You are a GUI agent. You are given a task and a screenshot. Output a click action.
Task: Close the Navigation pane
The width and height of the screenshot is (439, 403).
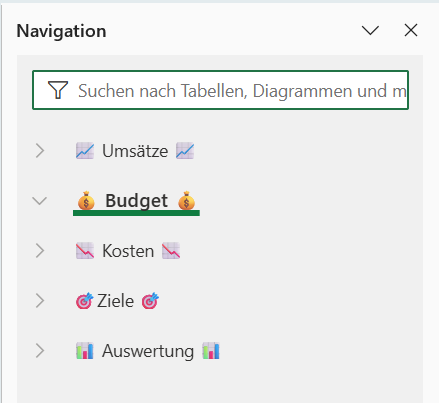411,30
